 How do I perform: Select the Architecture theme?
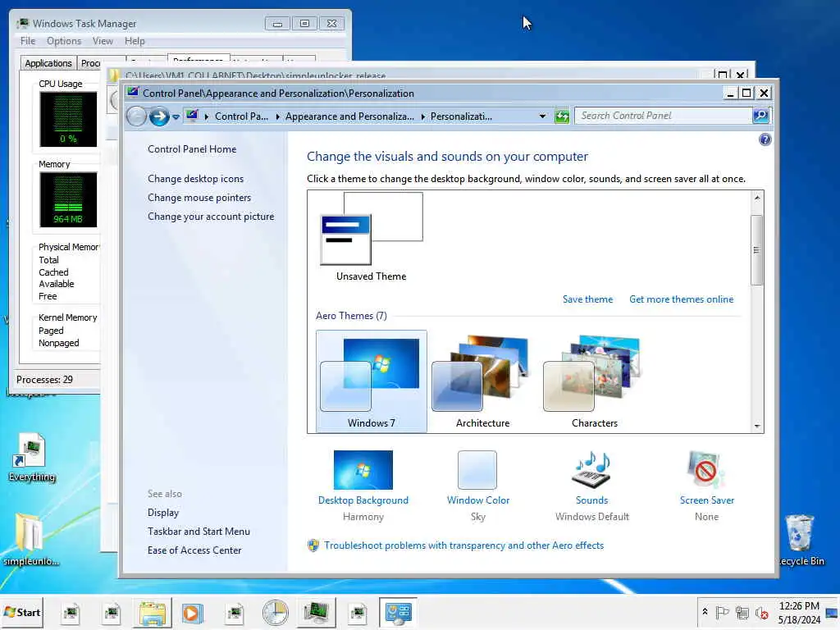click(482, 381)
